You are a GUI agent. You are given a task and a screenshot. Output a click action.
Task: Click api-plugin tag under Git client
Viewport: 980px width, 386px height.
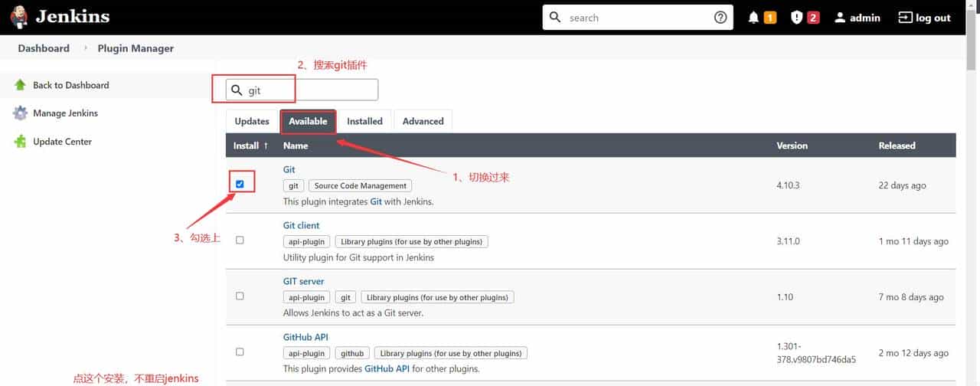point(307,241)
